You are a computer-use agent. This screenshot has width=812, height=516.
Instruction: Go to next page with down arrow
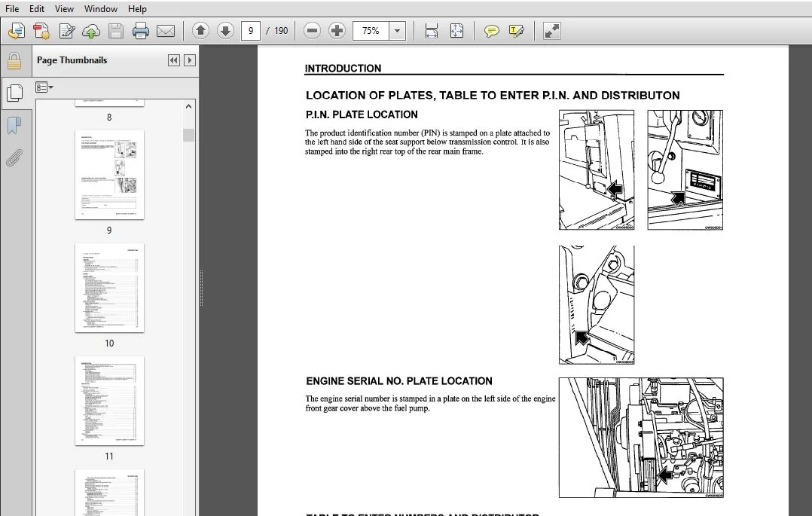225,31
